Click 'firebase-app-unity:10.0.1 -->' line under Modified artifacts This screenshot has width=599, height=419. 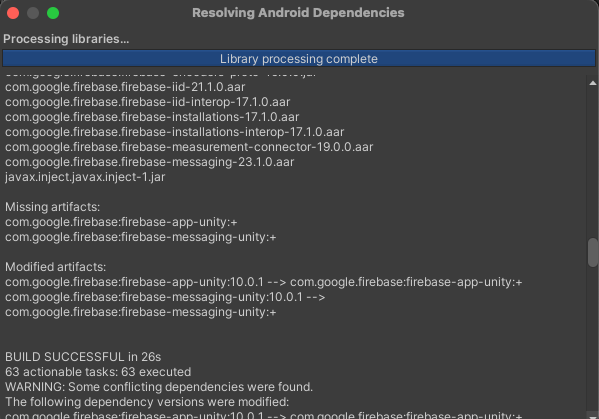(264, 282)
